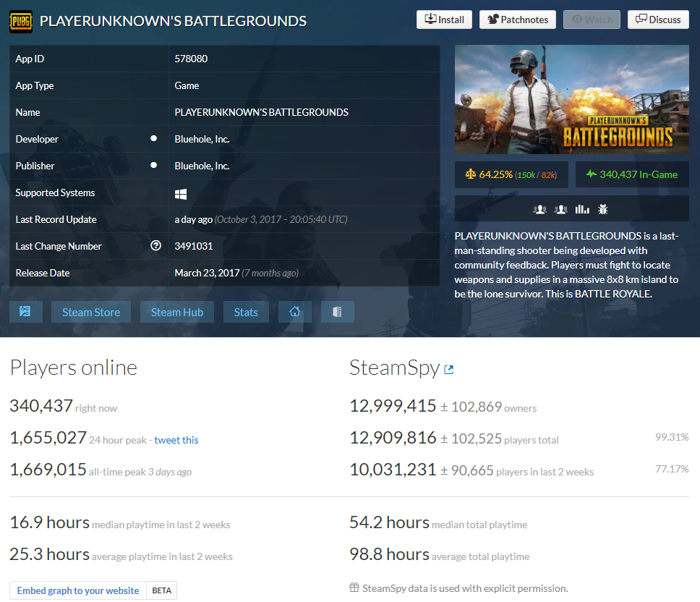Click the dot icon next to Publisher
The image size is (700, 602).
tap(153, 165)
